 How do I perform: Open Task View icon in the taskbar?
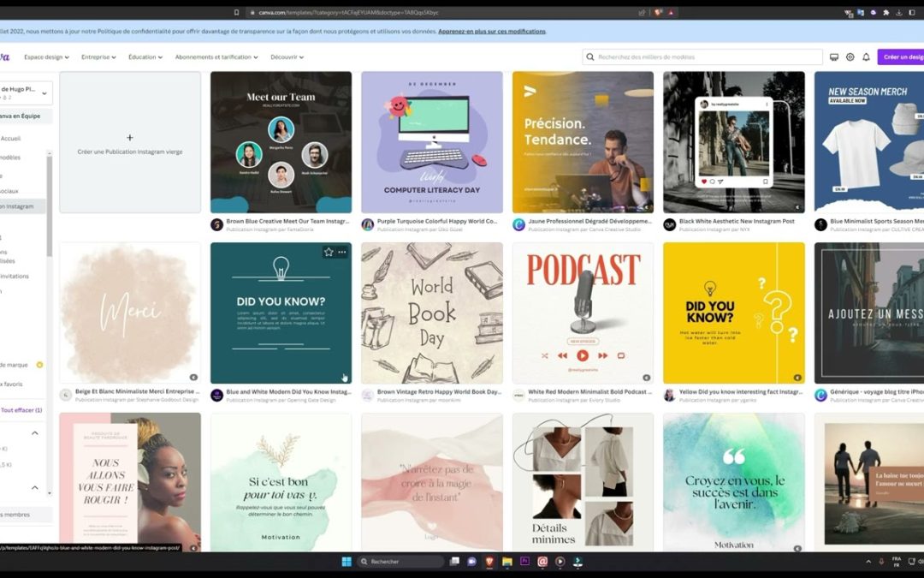tap(453, 562)
